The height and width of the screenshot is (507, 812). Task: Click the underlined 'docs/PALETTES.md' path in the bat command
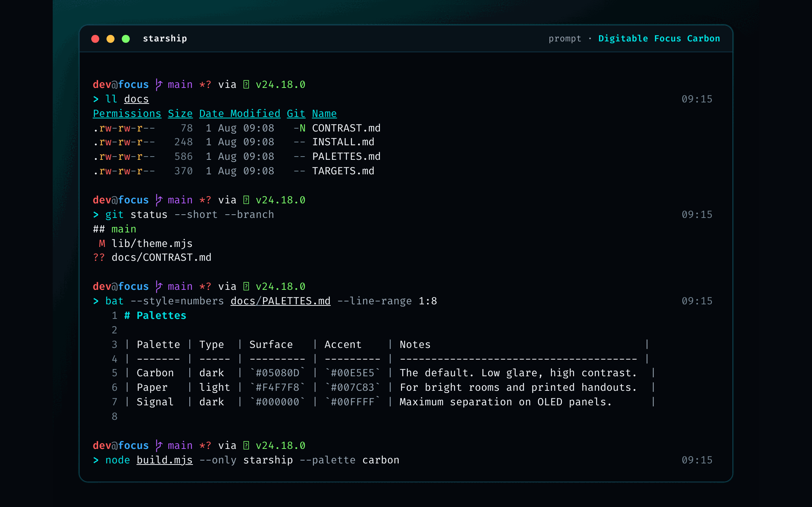tap(281, 301)
